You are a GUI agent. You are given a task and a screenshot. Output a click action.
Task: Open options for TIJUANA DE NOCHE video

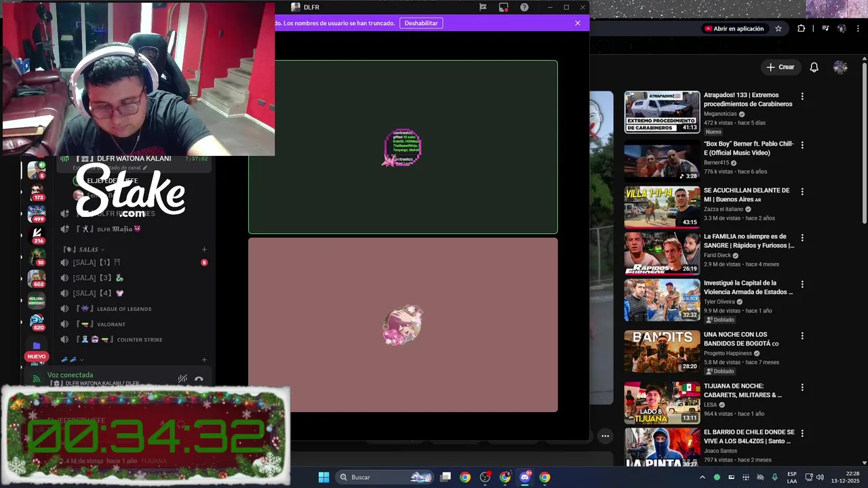802,387
